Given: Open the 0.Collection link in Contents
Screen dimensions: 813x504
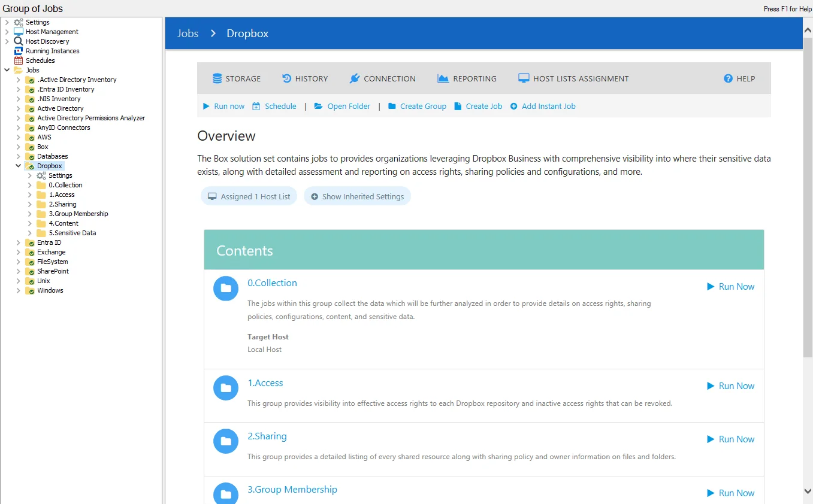Looking at the screenshot, I should [272, 283].
